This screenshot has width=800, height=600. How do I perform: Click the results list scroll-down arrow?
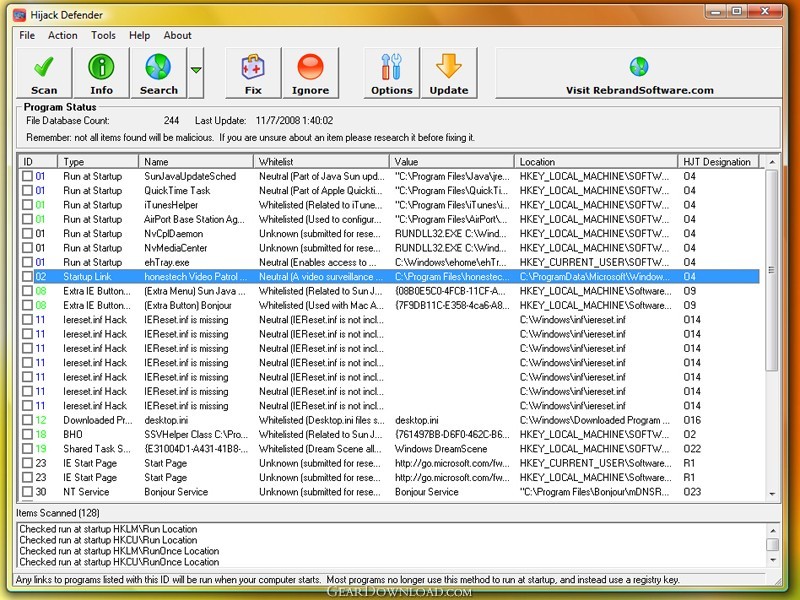pyautogui.click(x=772, y=494)
